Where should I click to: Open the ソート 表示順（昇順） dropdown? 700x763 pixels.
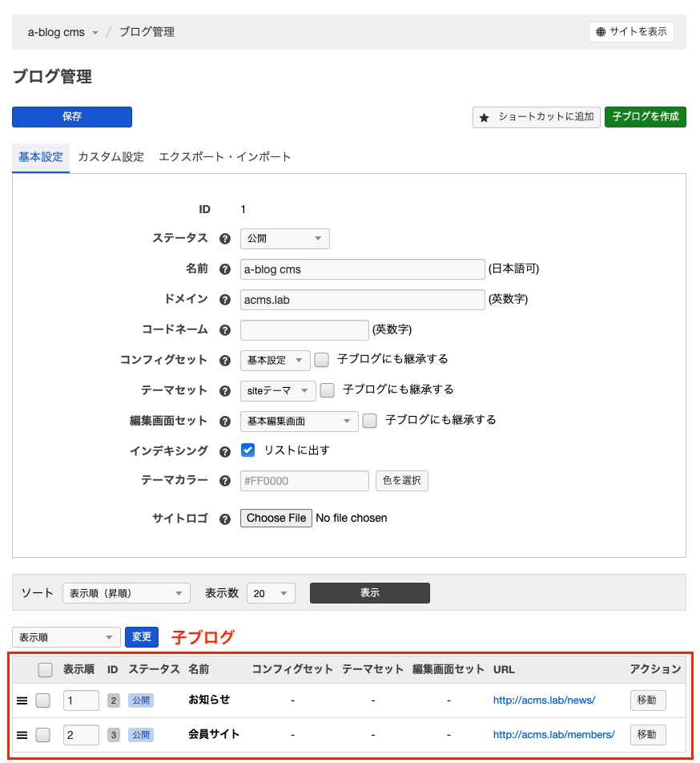(x=126, y=593)
